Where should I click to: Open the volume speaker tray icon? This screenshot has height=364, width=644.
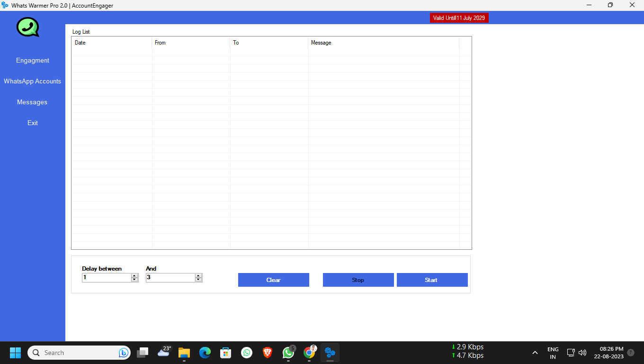click(x=582, y=353)
